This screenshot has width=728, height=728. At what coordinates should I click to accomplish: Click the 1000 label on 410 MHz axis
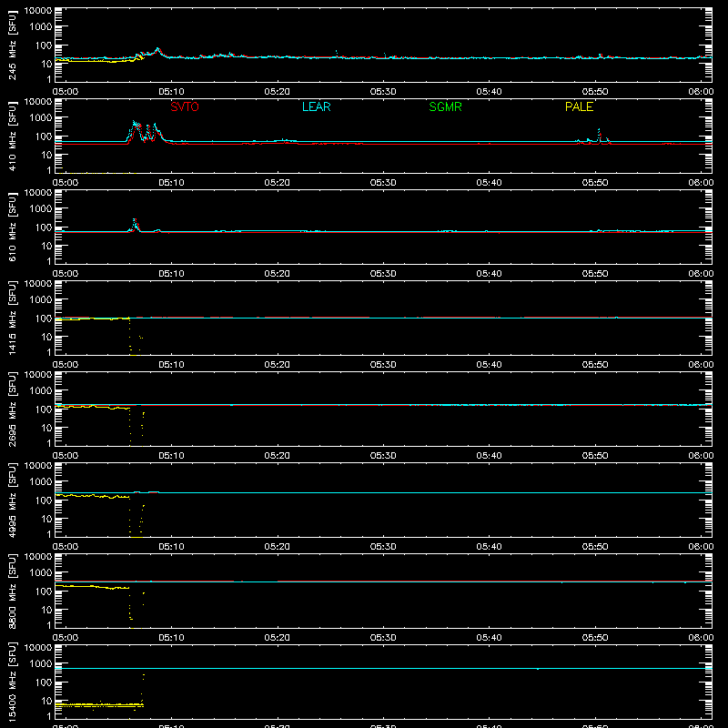(x=41, y=118)
